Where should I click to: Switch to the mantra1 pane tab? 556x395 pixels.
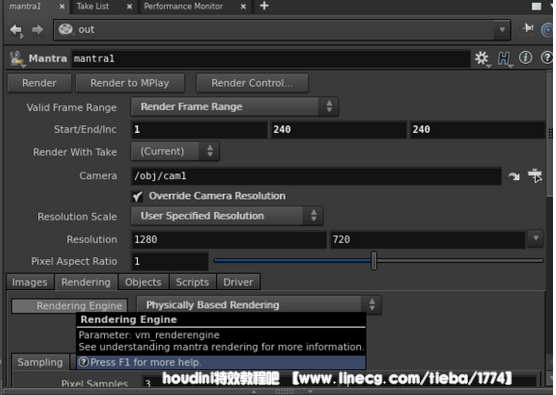pyautogui.click(x=25, y=6)
